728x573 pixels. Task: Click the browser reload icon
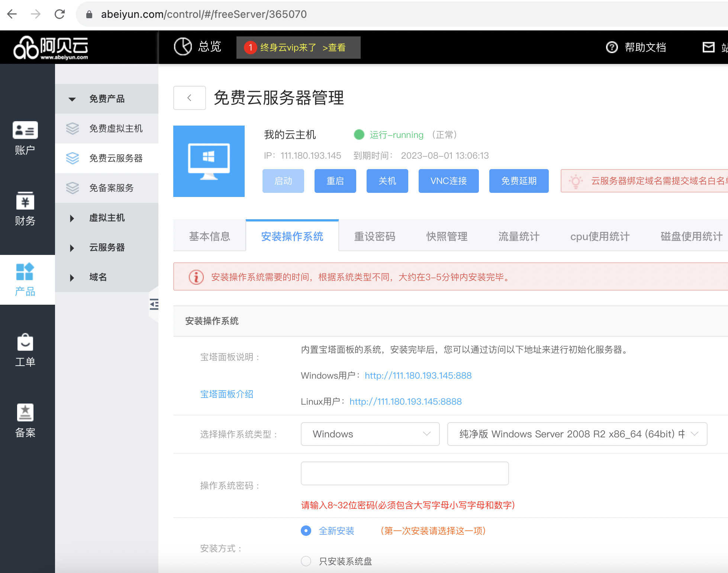[x=59, y=14]
